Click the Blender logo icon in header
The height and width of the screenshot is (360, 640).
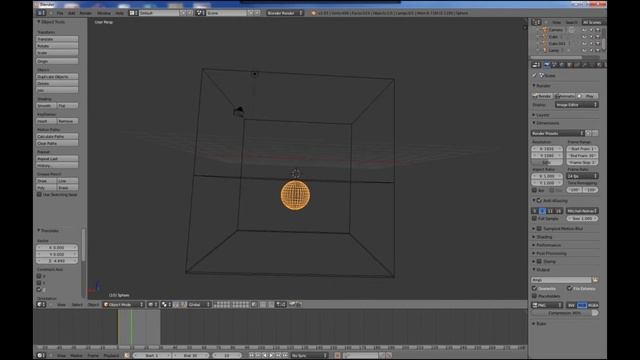(313, 13)
